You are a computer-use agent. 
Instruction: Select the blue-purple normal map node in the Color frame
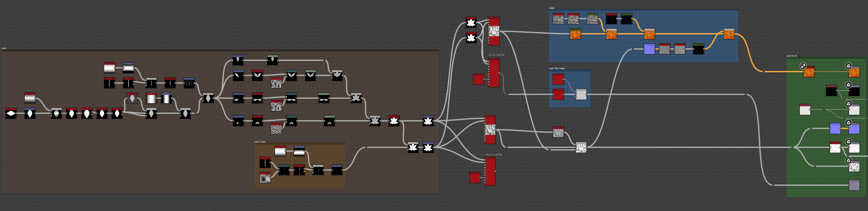pyautogui.click(x=649, y=49)
